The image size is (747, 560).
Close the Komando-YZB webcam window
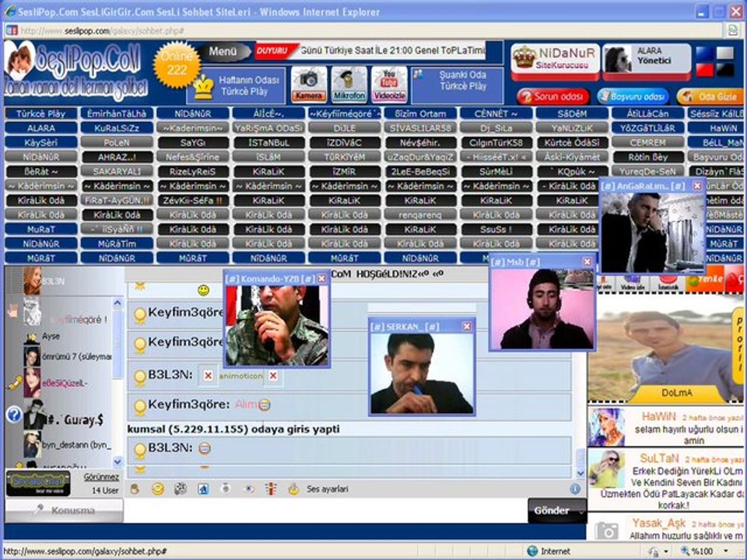coord(322,278)
